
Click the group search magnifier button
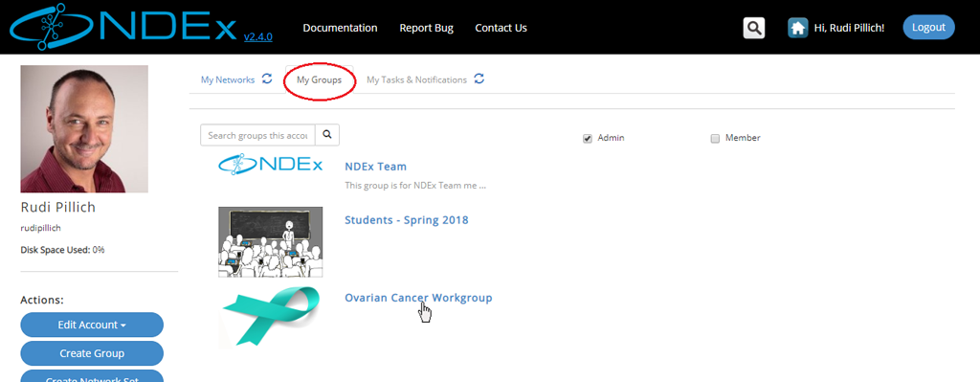pos(327,134)
